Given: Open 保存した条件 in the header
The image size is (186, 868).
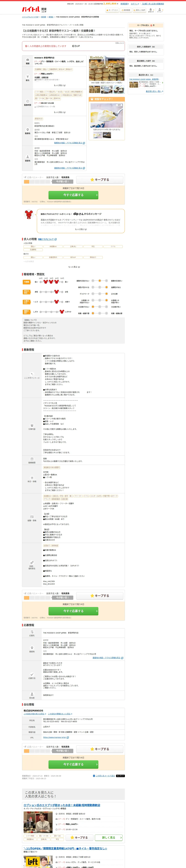Looking at the screenshot, I should [139, 10].
